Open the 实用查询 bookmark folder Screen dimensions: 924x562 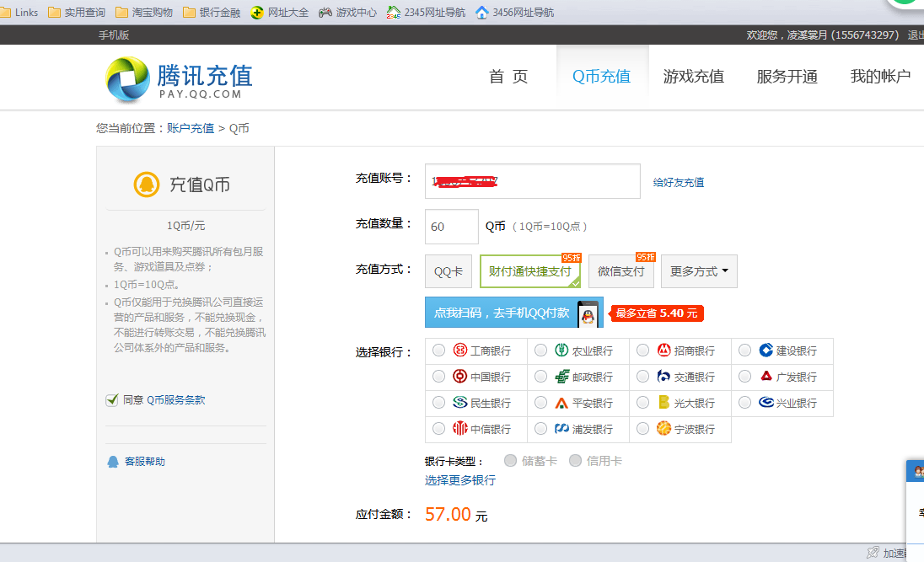tap(77, 13)
